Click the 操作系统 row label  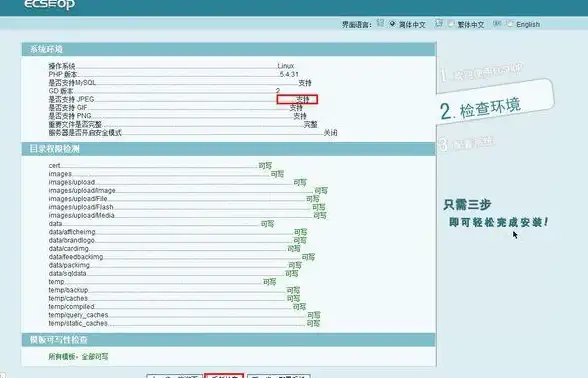[62, 66]
